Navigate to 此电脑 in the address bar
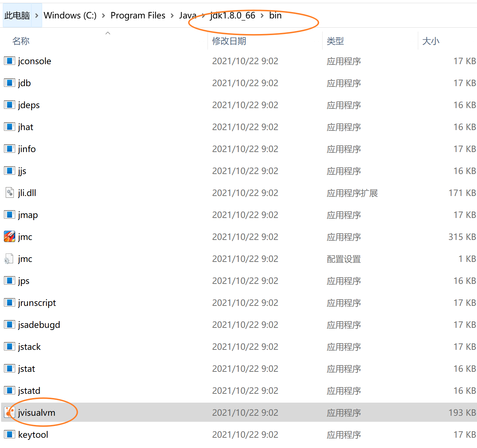This screenshot has height=448, width=477. click(17, 16)
